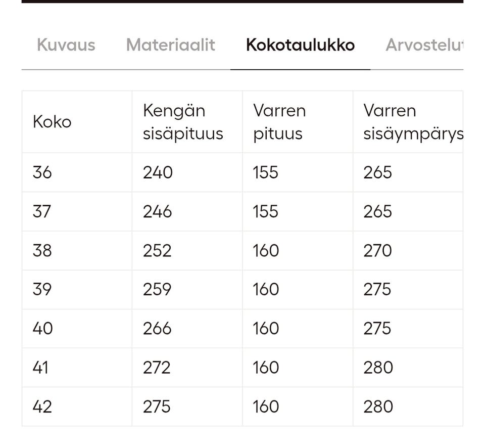The height and width of the screenshot is (448, 485).
Task: Click the 270 shaft circumference cell
Action: (377, 251)
